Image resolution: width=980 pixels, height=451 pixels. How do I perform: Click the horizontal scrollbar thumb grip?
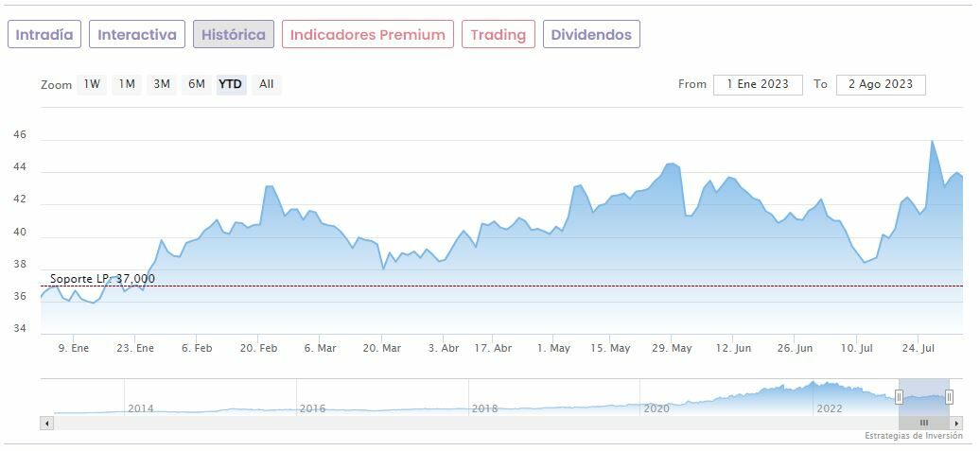pos(924,424)
